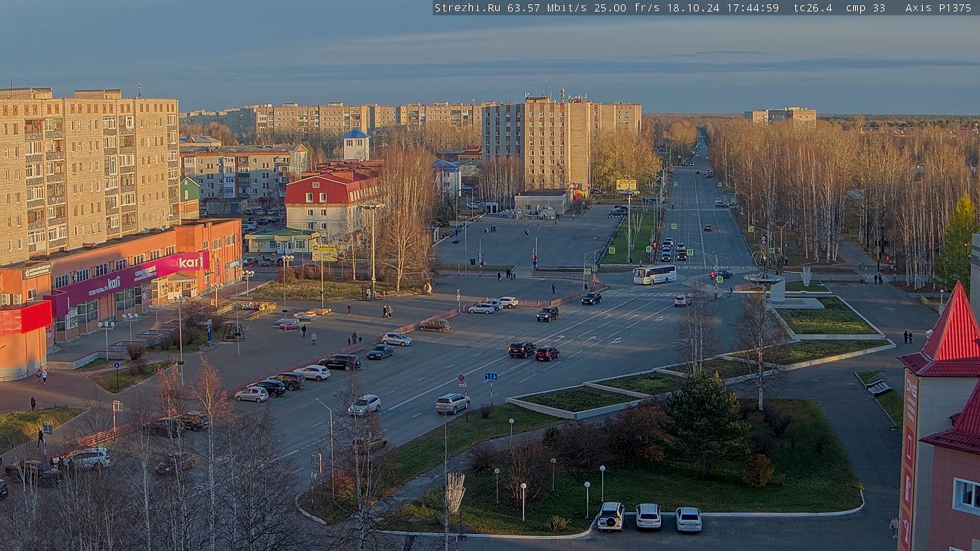Screen dimensions: 980x551
Task: Click the "tc26.4" overlay value
Action: click(x=813, y=8)
